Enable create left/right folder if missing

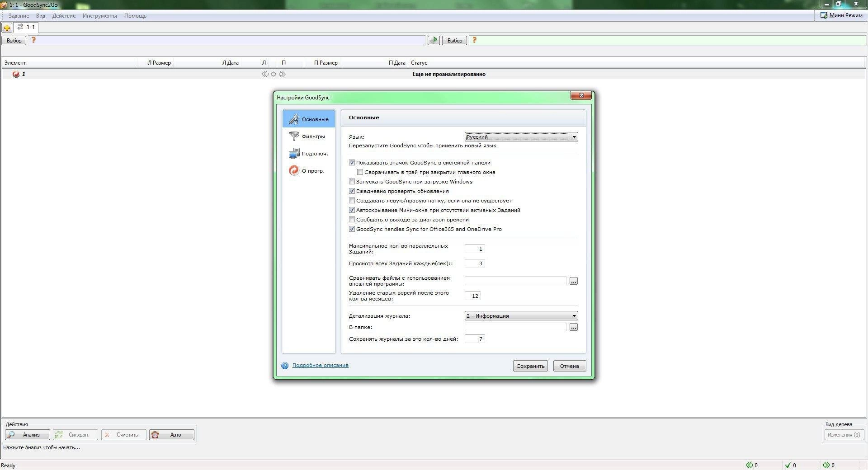pyautogui.click(x=352, y=201)
